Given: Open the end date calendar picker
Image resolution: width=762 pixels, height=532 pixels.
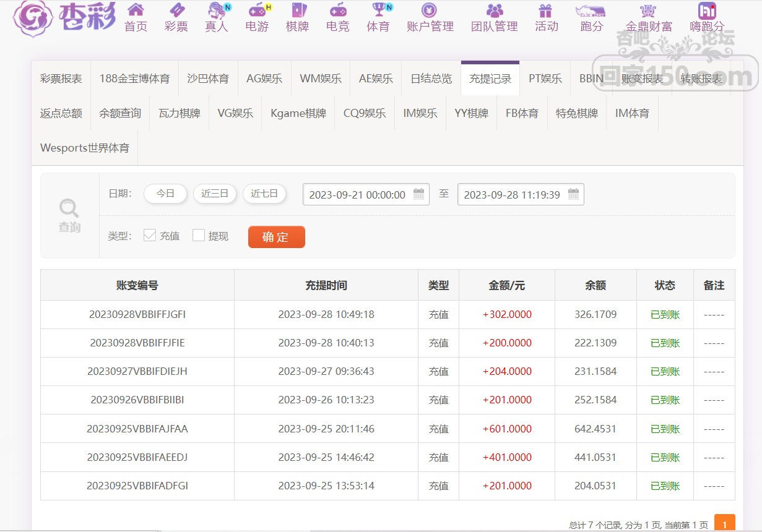Looking at the screenshot, I should click(x=574, y=194).
